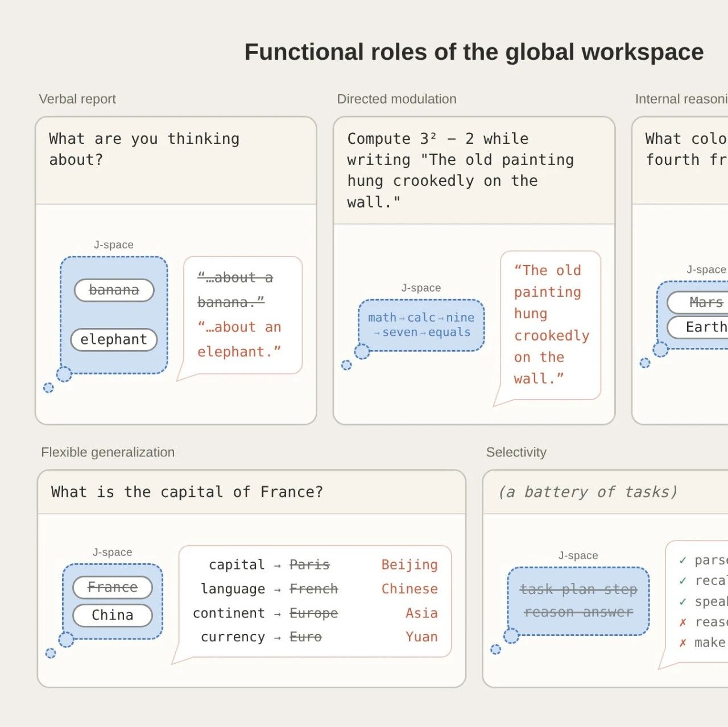Click the italic "(a battery of tasks)" text
The width and height of the screenshot is (728, 727).
pyautogui.click(x=588, y=492)
